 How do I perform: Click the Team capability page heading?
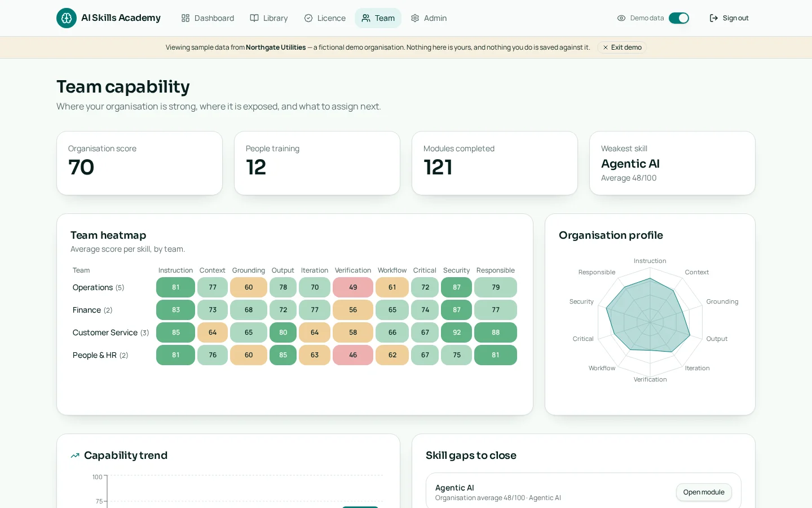pos(123,86)
